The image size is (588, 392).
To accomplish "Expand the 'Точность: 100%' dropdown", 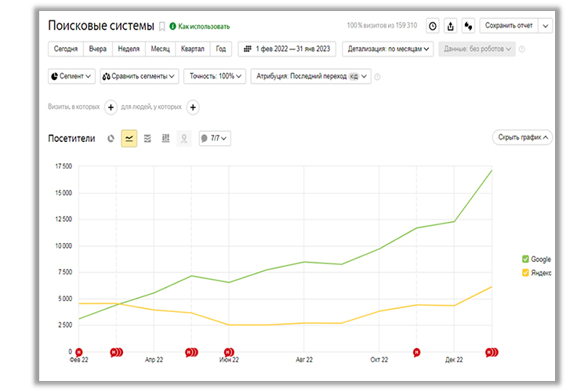I will [x=214, y=76].
